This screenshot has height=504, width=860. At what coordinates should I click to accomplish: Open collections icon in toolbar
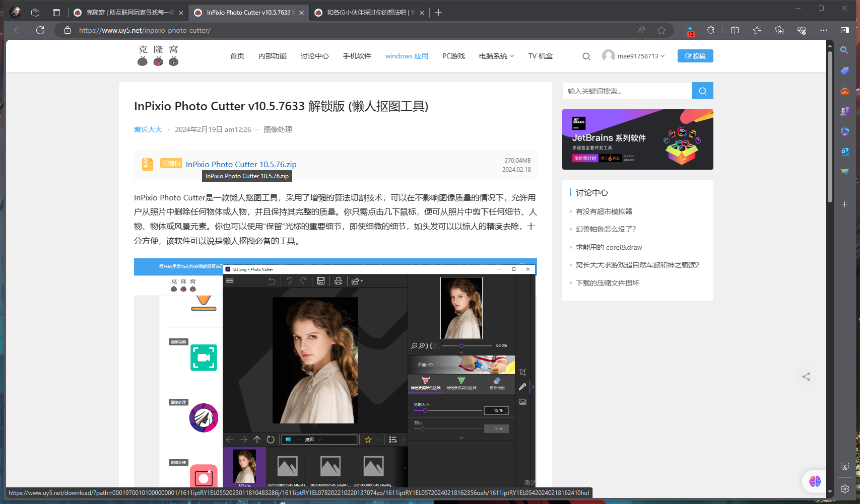click(779, 30)
